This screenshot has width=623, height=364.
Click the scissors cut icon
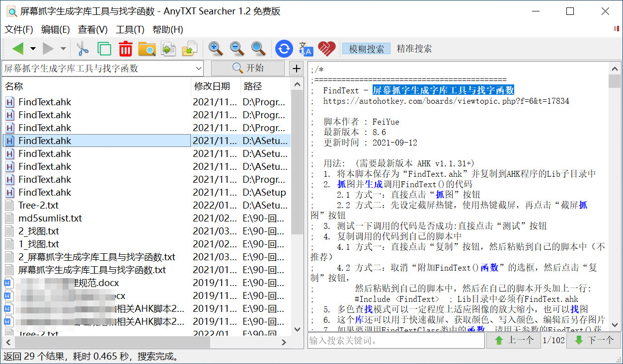[82, 49]
